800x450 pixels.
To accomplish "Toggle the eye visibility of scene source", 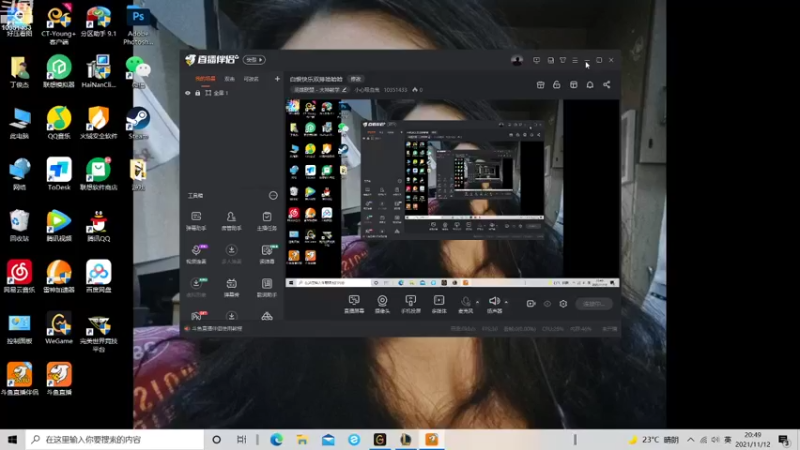I will [x=188, y=93].
